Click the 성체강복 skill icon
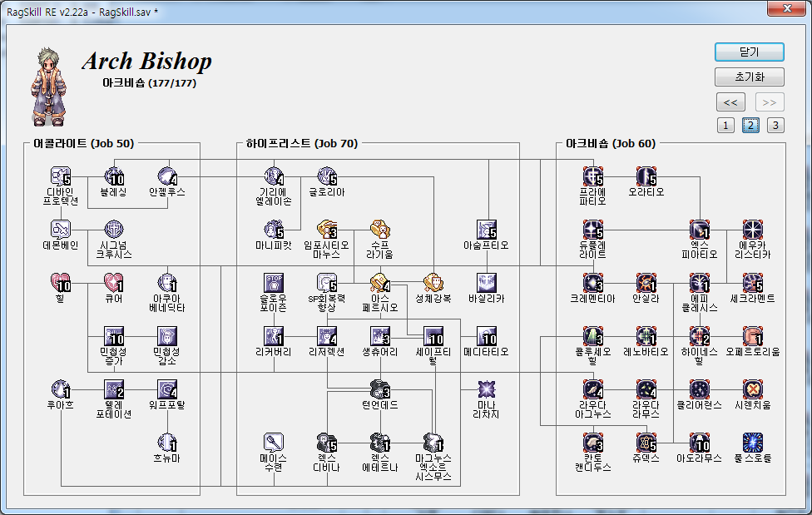 pyautogui.click(x=433, y=283)
